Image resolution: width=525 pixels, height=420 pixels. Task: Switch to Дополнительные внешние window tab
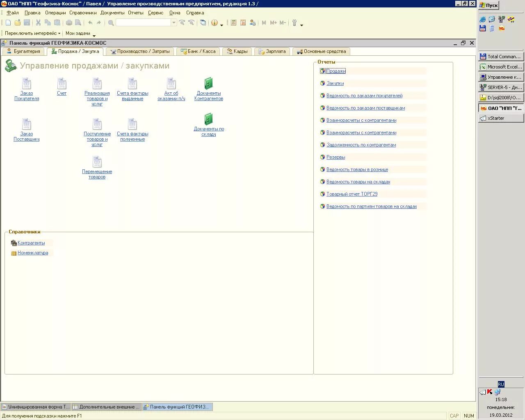click(107, 407)
